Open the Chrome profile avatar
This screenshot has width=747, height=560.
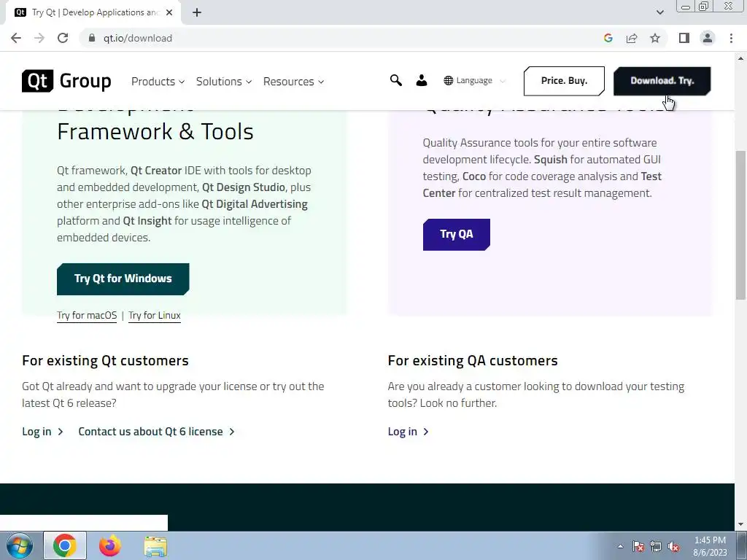(x=708, y=38)
